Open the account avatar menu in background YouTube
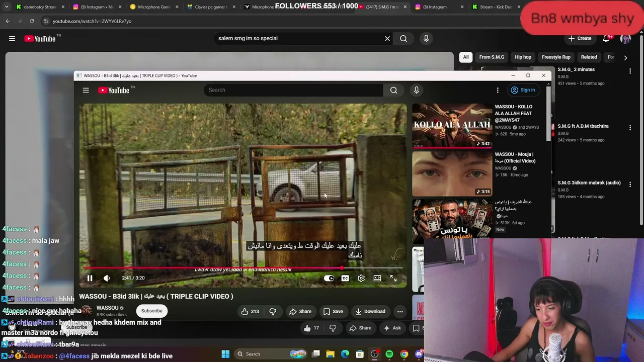Image resolution: width=644 pixels, height=362 pixels. pyautogui.click(x=625, y=39)
